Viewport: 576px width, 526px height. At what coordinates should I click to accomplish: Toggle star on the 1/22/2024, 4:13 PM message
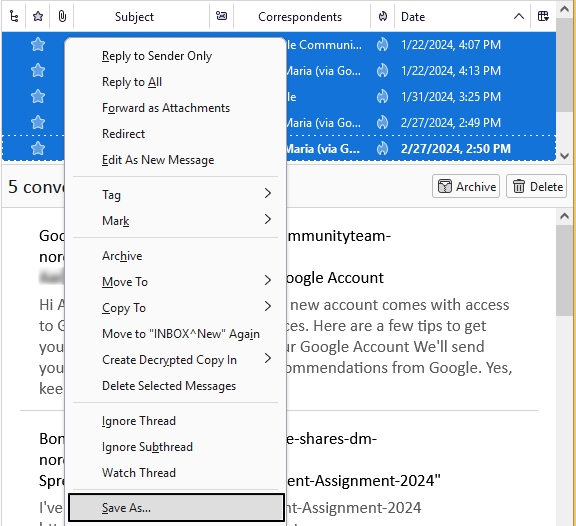(x=38, y=71)
